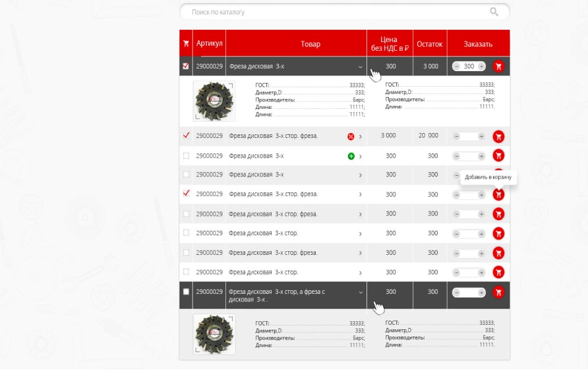Increase quantity with plus next to 300

point(481,66)
